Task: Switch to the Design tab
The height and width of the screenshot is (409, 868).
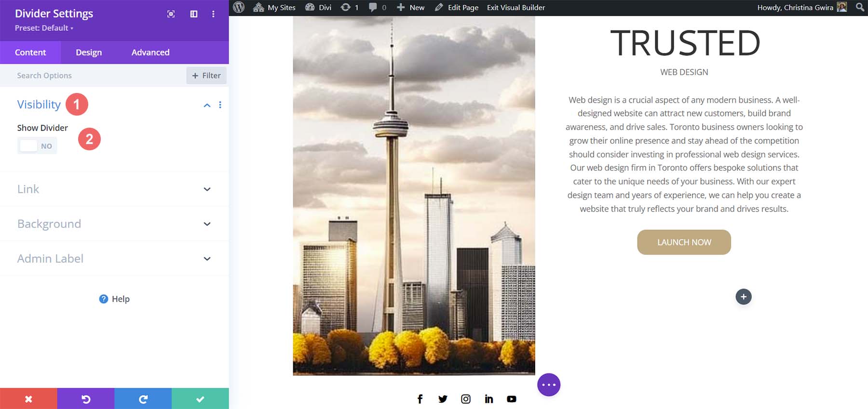Action: click(89, 53)
